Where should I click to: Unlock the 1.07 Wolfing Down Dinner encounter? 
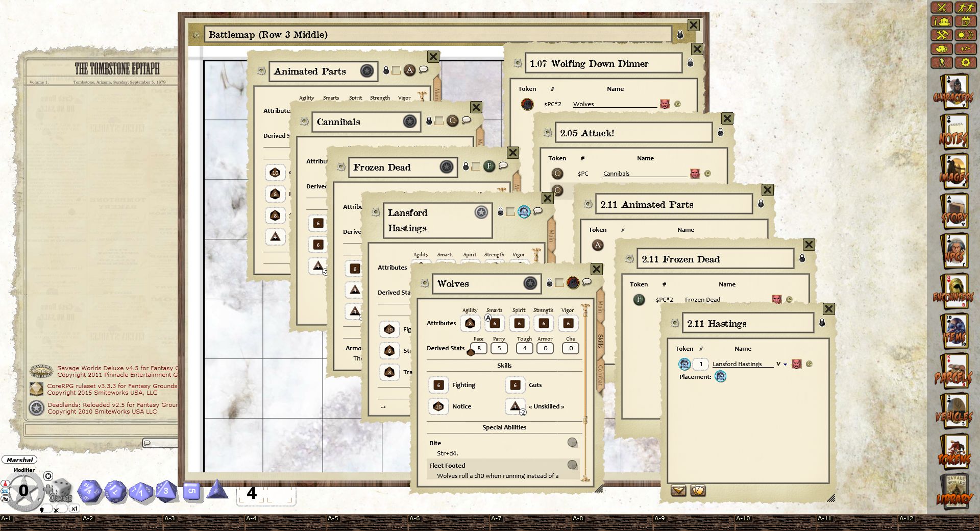(x=692, y=62)
